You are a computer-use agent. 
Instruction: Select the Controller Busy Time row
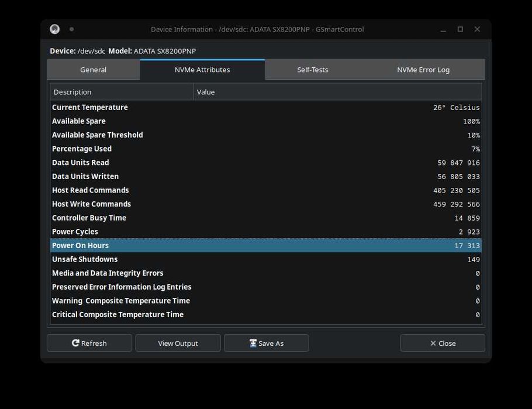click(x=265, y=218)
